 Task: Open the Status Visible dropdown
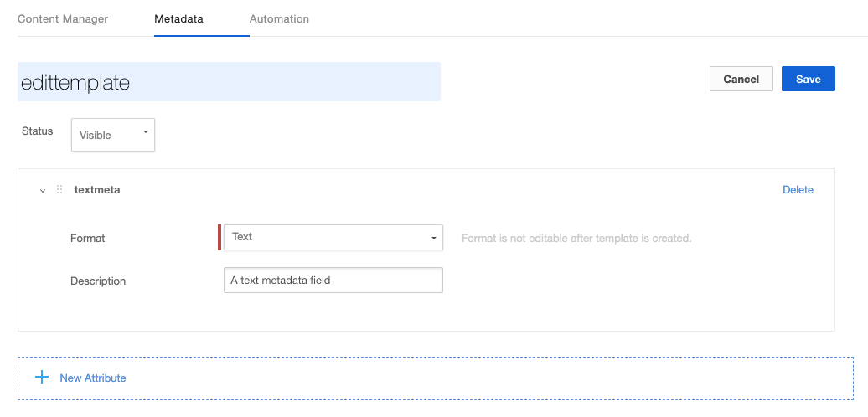pyautogui.click(x=112, y=135)
